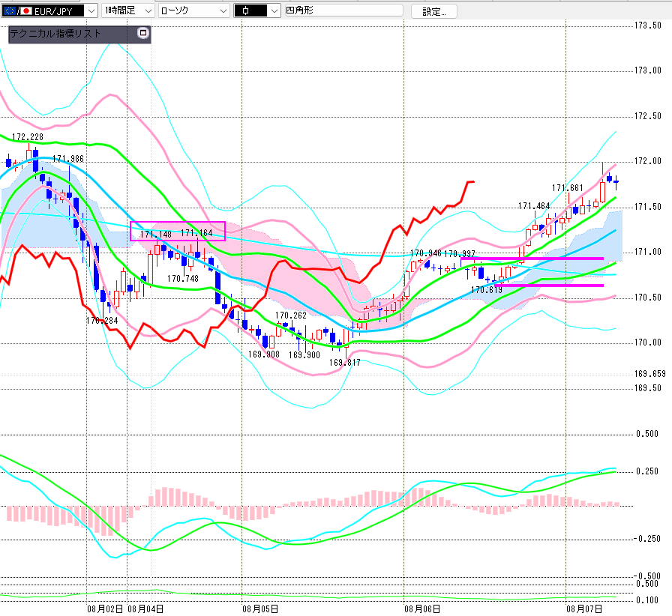Click the 171.50 price axis value

click(648, 207)
